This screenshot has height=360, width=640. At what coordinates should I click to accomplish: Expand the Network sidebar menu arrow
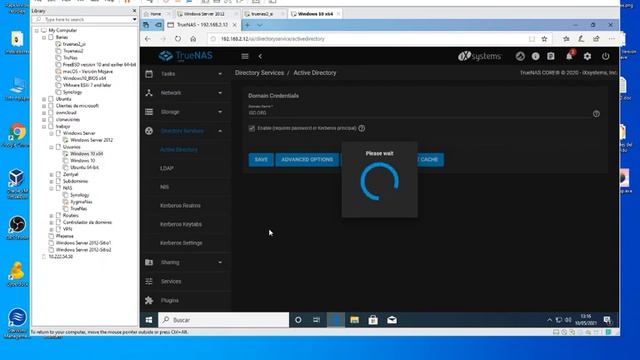click(220, 93)
